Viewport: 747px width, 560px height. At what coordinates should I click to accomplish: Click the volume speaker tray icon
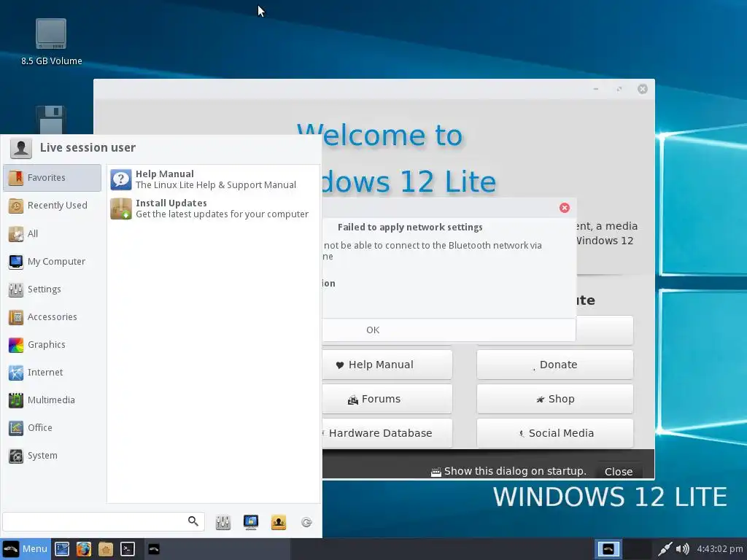(x=683, y=549)
